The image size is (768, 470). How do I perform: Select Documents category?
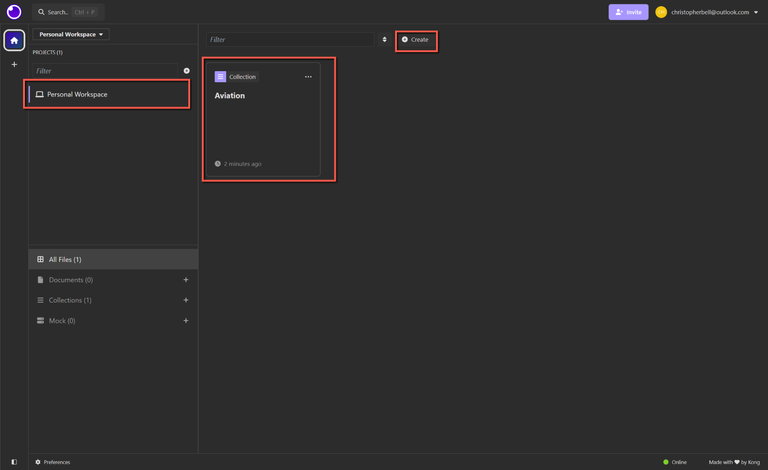coord(70,280)
